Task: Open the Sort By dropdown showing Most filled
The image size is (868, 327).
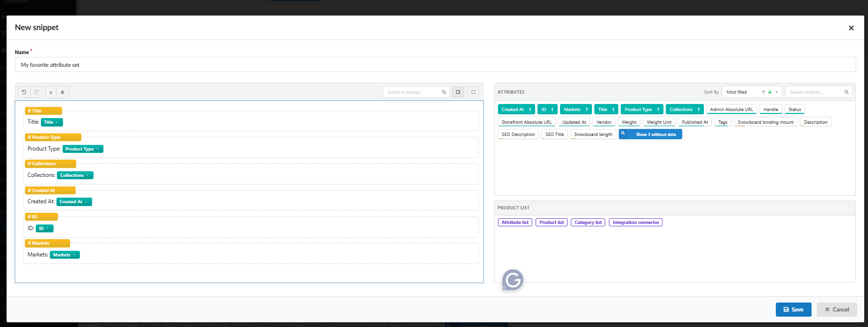Action: tap(752, 92)
